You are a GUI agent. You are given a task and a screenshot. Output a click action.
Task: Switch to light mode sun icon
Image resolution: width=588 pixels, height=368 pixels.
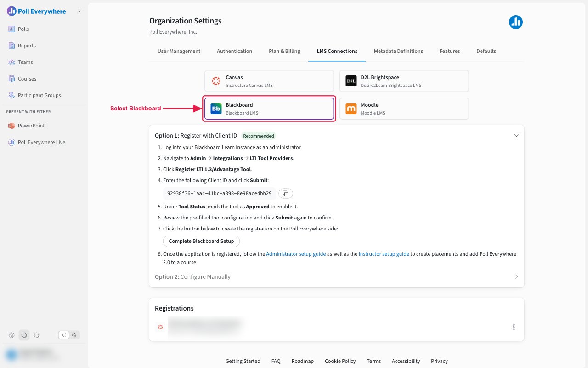click(64, 335)
